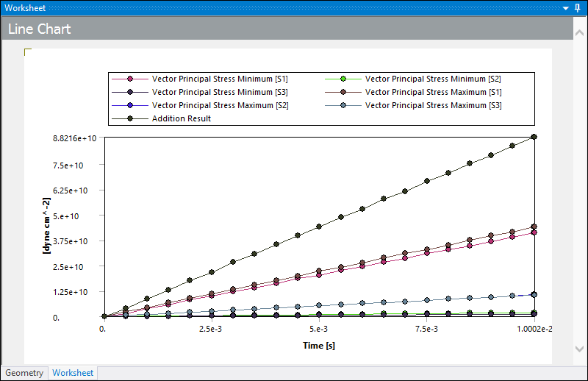Click the 2.5e+10 Y-axis tick label
The height and width of the screenshot is (381, 588).
[x=68, y=267]
